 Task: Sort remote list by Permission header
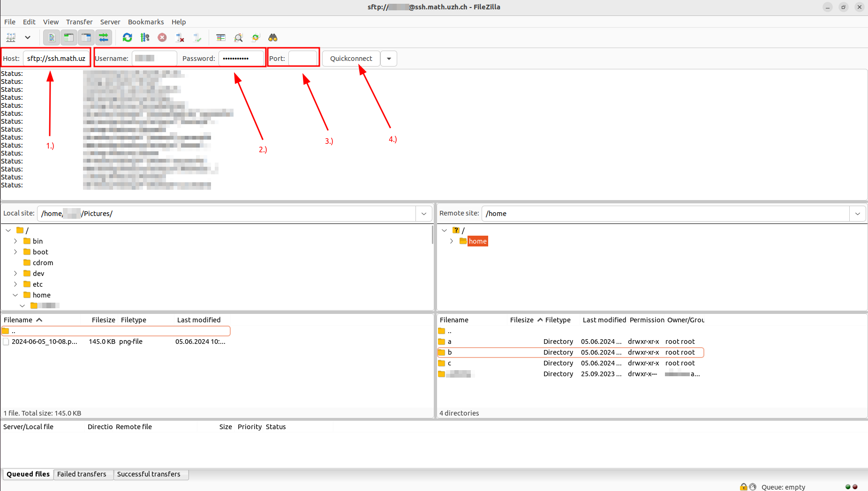(647, 320)
